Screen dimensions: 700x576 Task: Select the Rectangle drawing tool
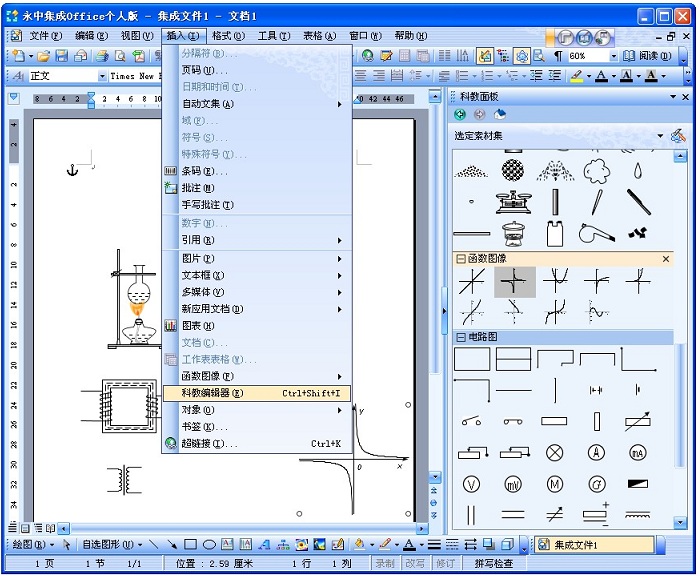click(x=191, y=544)
